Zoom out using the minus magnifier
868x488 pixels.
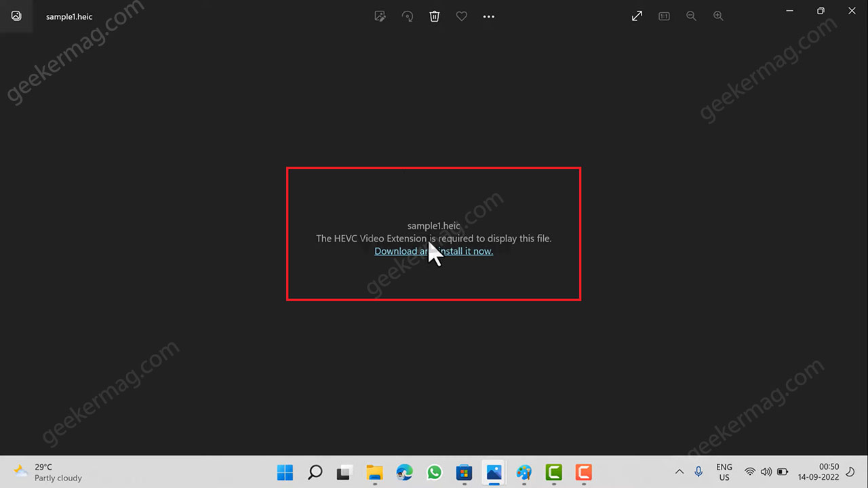(x=691, y=16)
